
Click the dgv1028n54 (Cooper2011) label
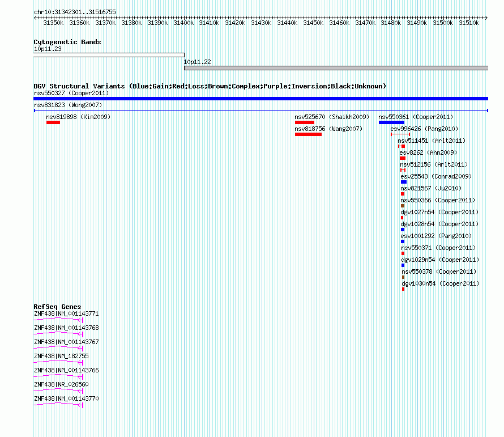[439, 224]
